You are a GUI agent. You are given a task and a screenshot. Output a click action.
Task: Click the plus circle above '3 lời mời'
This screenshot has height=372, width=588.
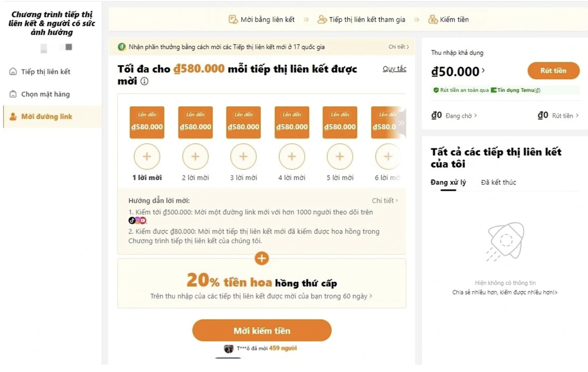tap(244, 156)
